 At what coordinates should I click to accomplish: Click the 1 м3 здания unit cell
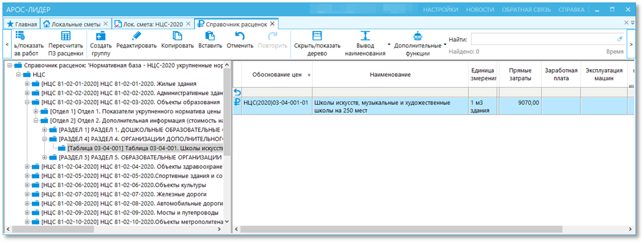tap(483, 107)
